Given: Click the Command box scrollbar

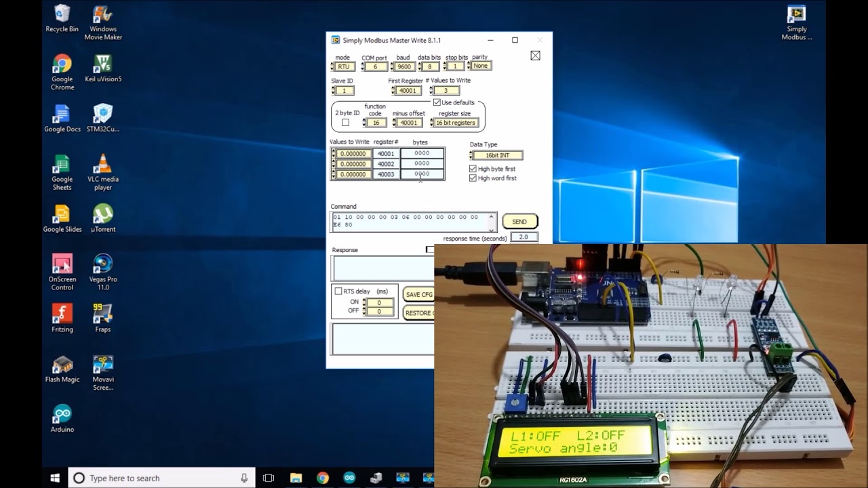Looking at the screenshot, I should coord(493,222).
